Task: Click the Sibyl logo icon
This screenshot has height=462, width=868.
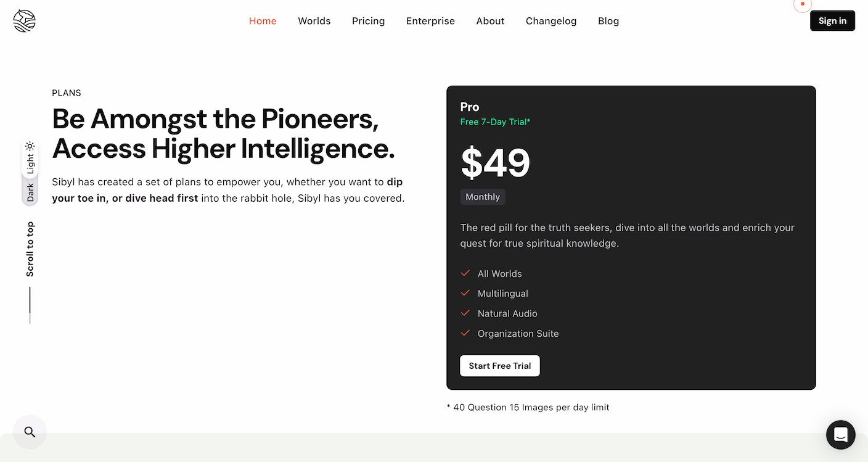Action: (x=25, y=21)
